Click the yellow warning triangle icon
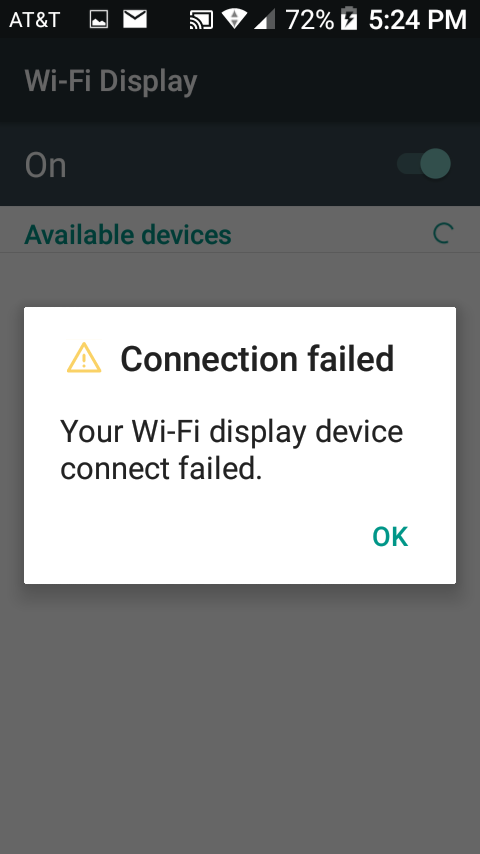 [84, 358]
